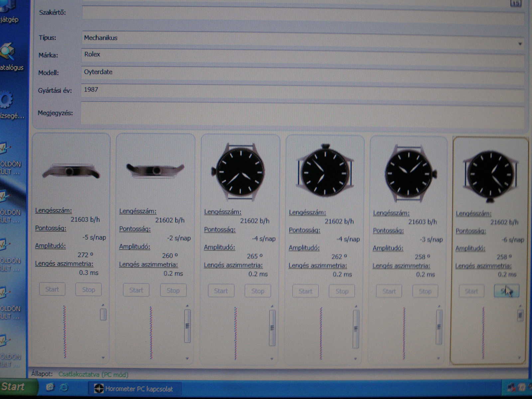The height and width of the screenshot is (399, 532).
Task: Stop measurement in the -6 s/nap panel
Action: point(506,291)
